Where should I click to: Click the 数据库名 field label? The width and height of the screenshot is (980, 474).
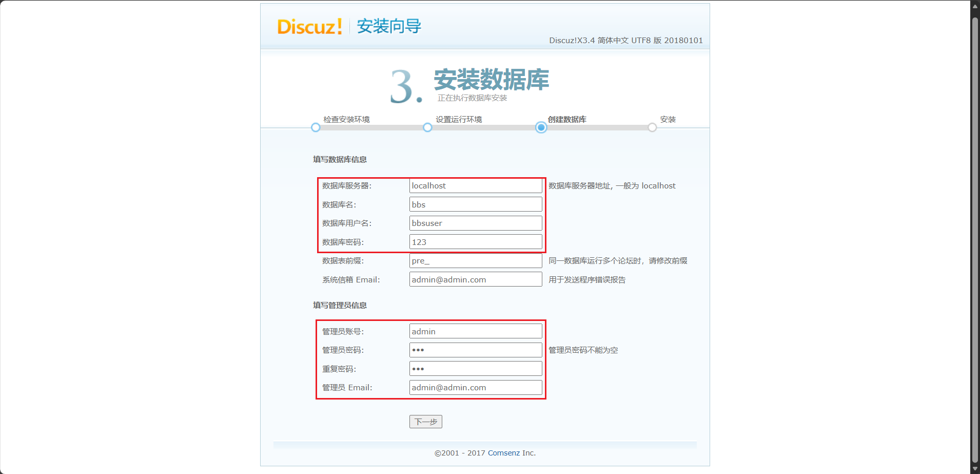tap(339, 204)
